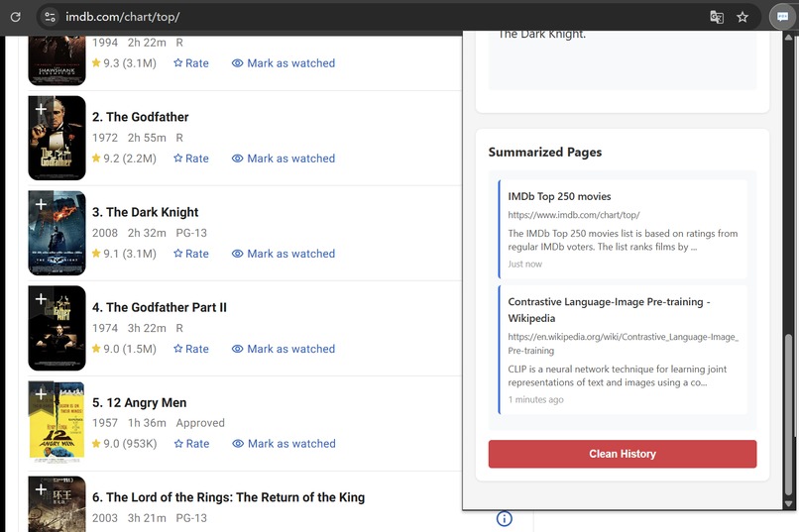The width and height of the screenshot is (799, 532).
Task: Click The Dark Knight poster thumbnail
Action: coord(57,233)
